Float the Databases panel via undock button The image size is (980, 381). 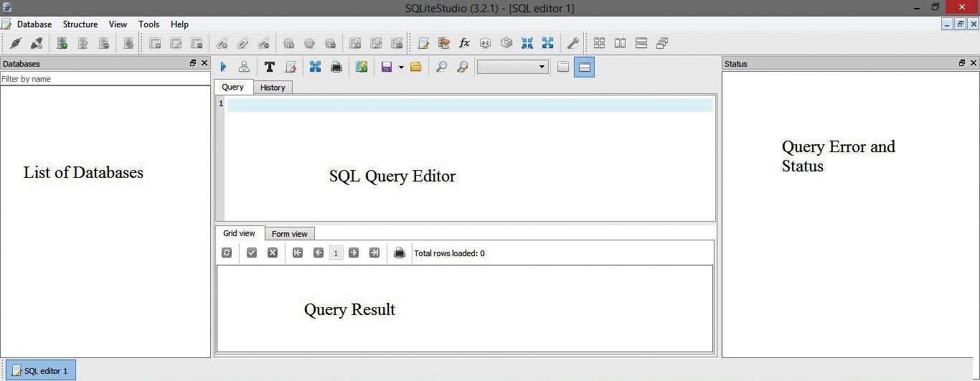[x=193, y=63]
